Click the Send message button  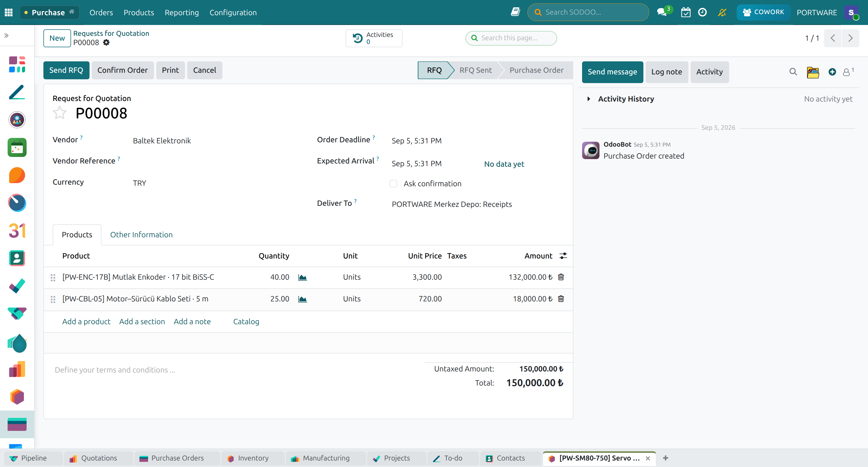pyautogui.click(x=612, y=72)
